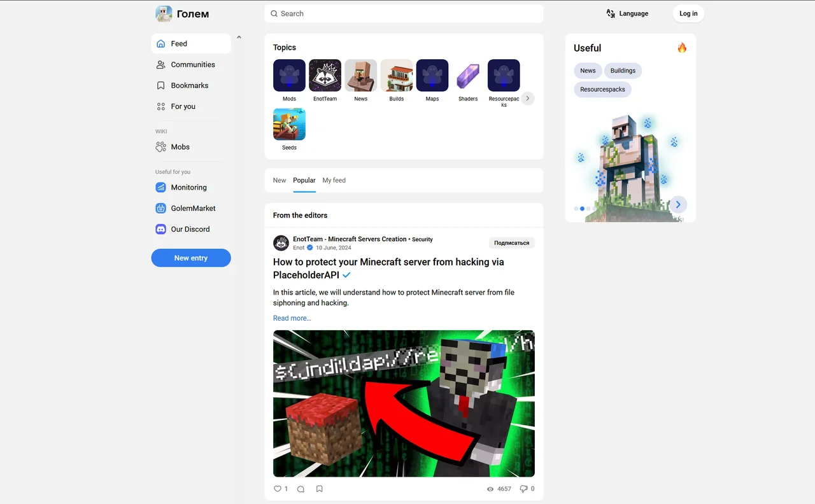Click the Голем logo icon
Image resolution: width=815 pixels, height=504 pixels.
(x=164, y=13)
